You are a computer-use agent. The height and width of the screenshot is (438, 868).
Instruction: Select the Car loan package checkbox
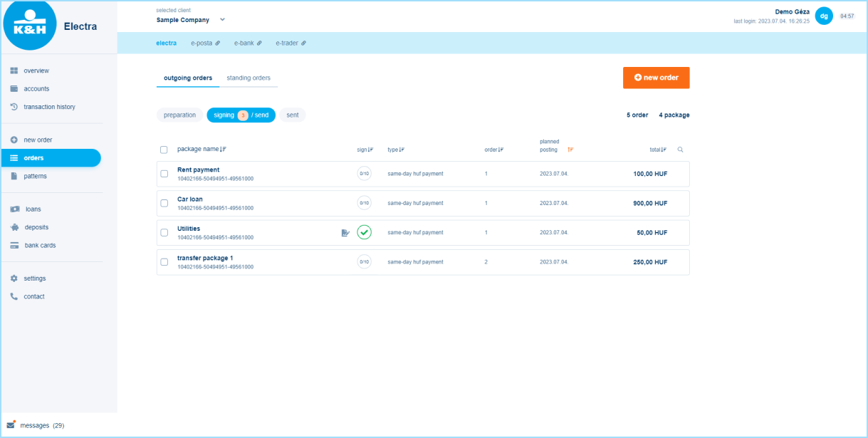point(164,203)
